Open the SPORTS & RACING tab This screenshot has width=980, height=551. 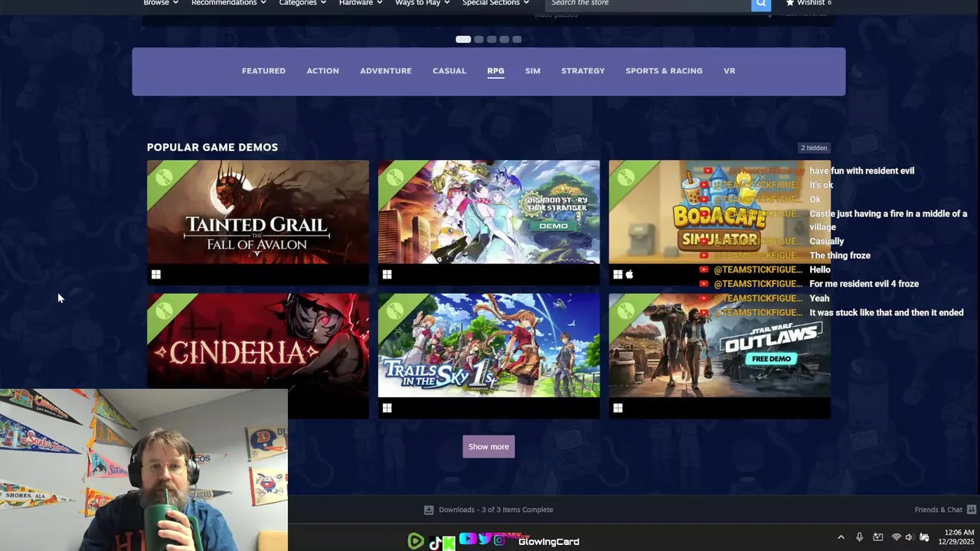click(664, 70)
